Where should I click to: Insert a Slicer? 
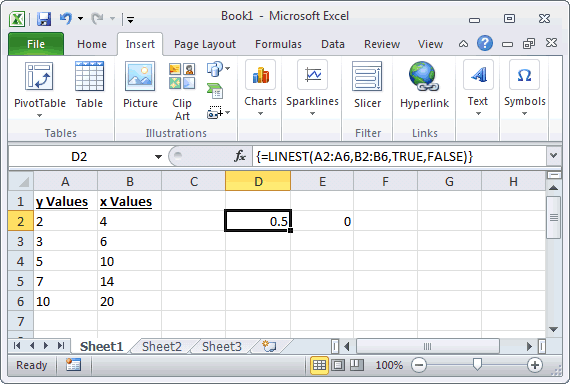click(367, 85)
